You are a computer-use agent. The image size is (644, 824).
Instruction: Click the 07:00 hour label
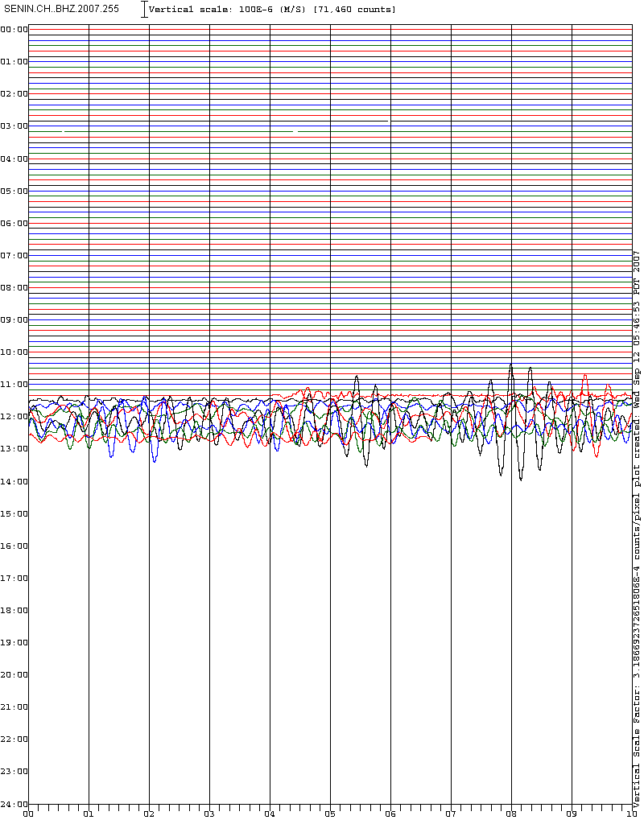14,255
